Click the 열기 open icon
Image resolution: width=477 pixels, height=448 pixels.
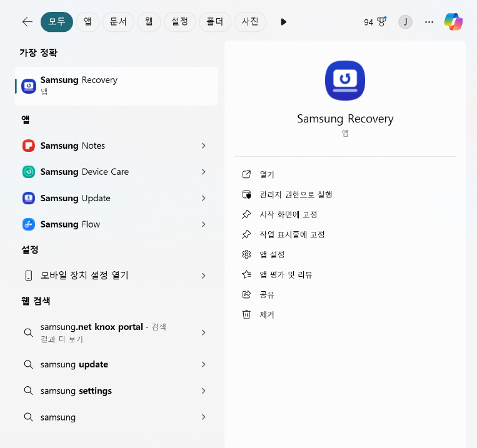click(246, 174)
